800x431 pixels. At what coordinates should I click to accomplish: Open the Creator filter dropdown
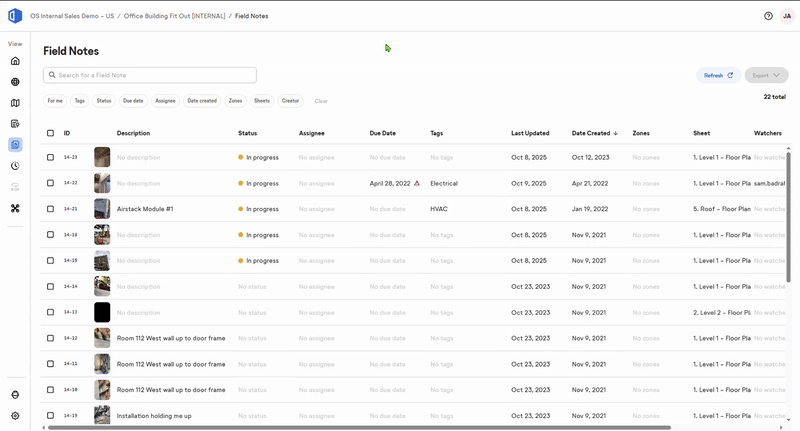[290, 101]
